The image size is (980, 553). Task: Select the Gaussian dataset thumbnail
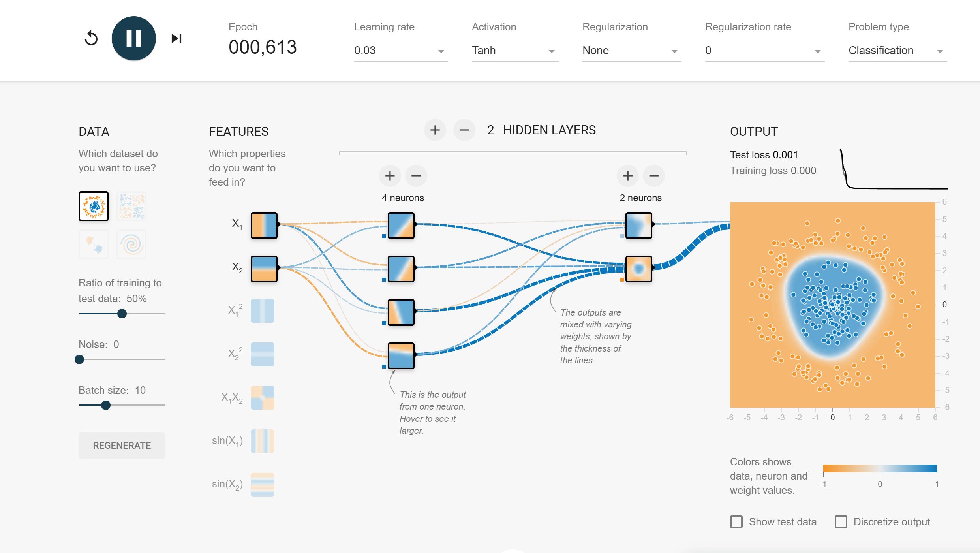point(94,244)
